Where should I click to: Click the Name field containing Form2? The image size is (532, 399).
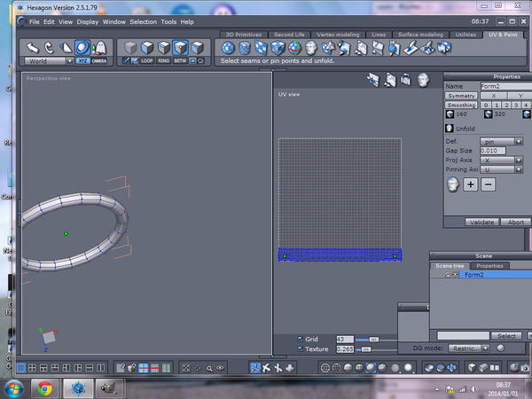click(506, 87)
